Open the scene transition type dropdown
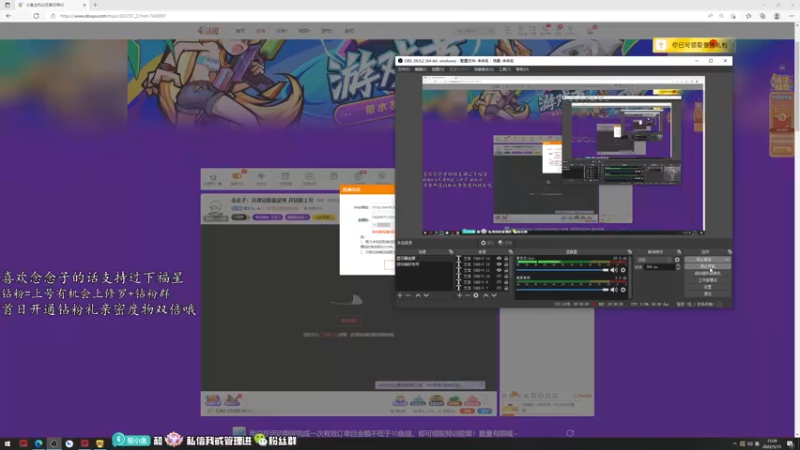800x450 pixels. [655, 260]
